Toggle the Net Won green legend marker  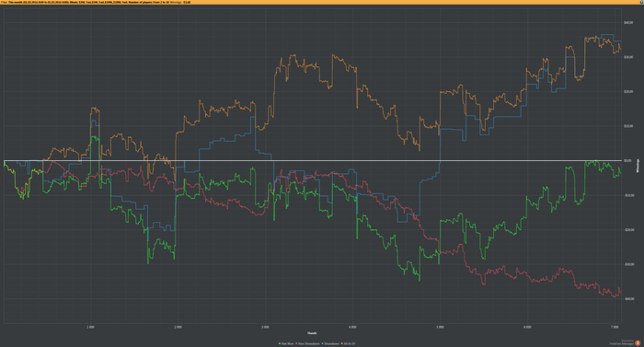[280, 343]
